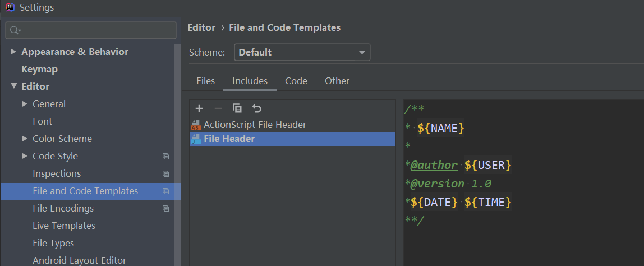Open the Other tab
644x266 pixels.
pyautogui.click(x=337, y=81)
